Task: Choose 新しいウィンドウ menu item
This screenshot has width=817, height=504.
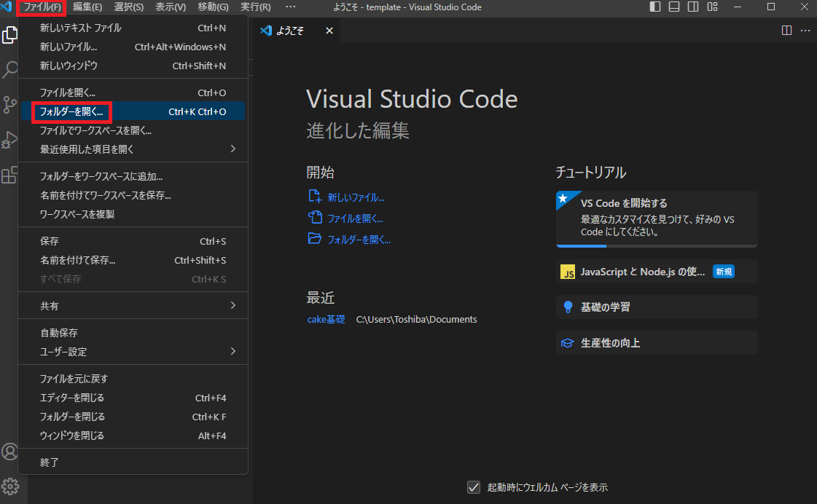Action: 133,66
